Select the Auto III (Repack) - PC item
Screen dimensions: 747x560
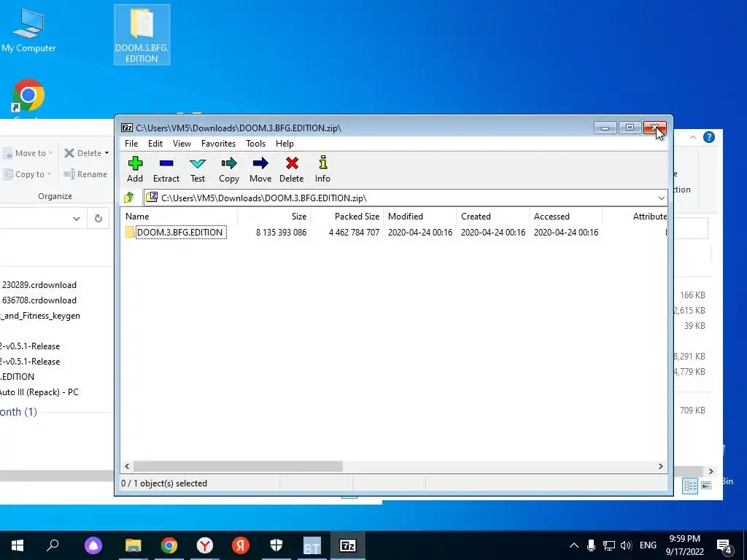click(x=39, y=392)
